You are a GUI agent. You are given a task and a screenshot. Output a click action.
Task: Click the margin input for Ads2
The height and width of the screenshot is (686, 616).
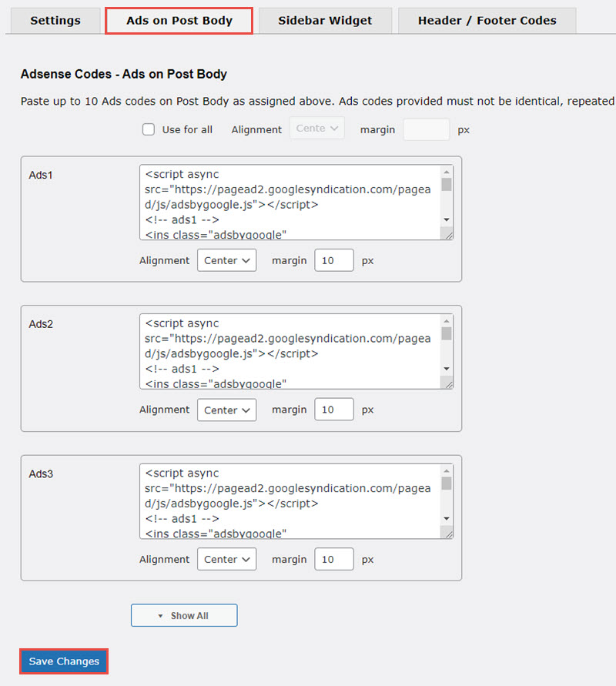click(x=333, y=410)
